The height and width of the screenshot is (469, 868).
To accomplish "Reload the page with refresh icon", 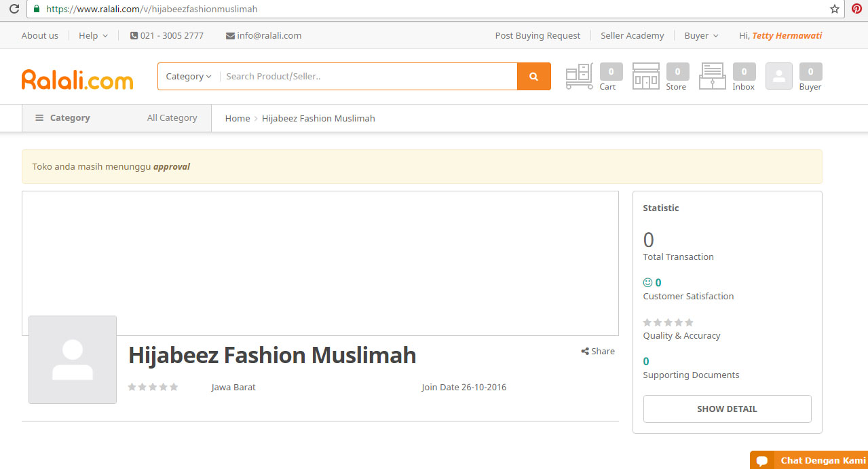I will point(14,9).
